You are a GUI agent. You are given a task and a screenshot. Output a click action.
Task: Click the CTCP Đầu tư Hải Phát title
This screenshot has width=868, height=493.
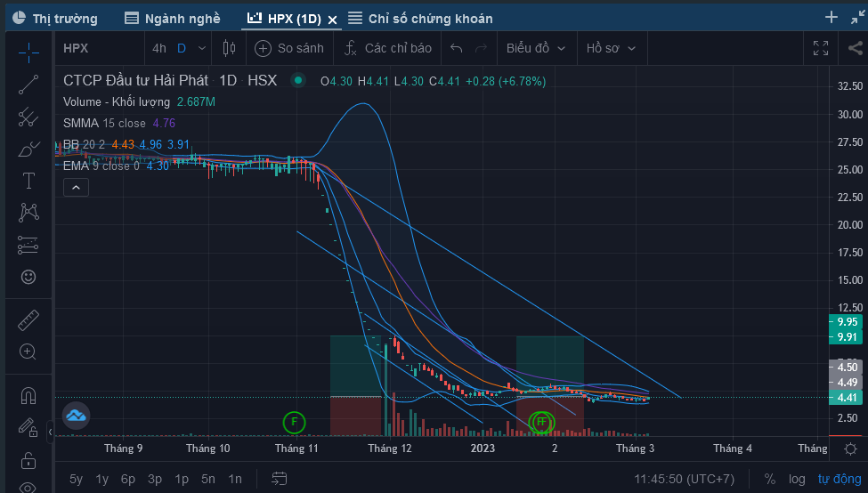pos(135,80)
